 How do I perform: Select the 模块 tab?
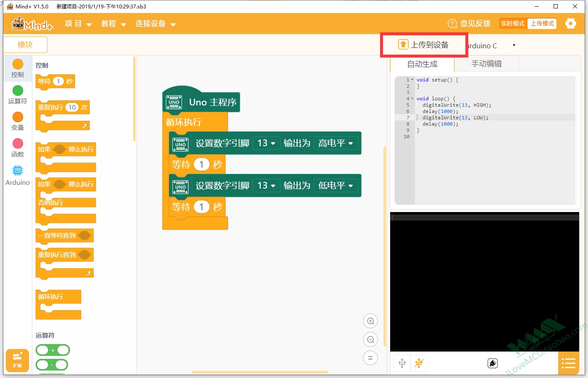point(25,45)
